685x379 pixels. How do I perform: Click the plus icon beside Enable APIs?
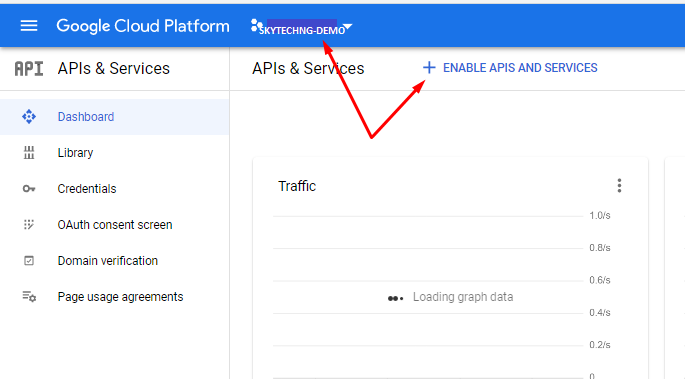pyautogui.click(x=429, y=67)
